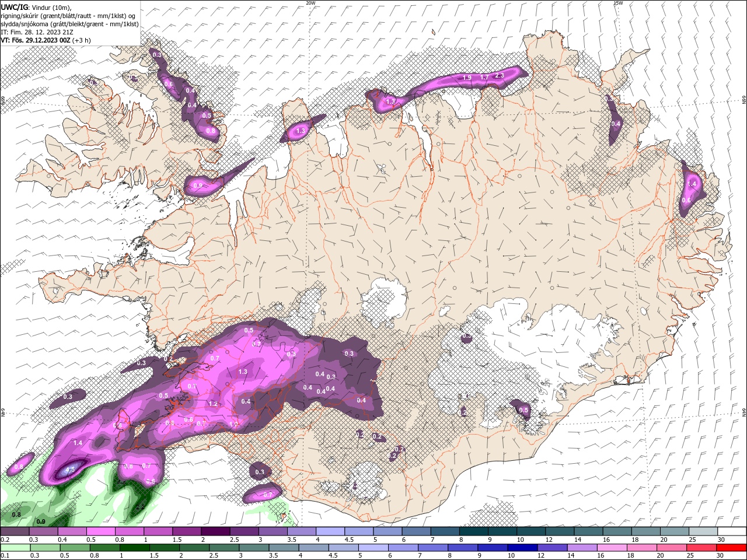
Task: Pick the lightest green rain swatch at 0.1–0.3
Action: (x=15, y=547)
